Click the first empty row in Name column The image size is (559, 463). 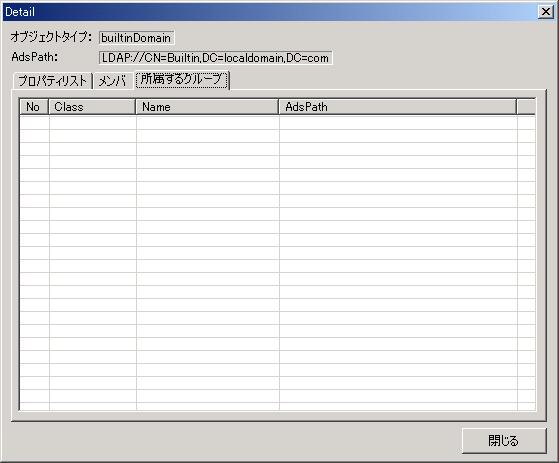[208, 123]
